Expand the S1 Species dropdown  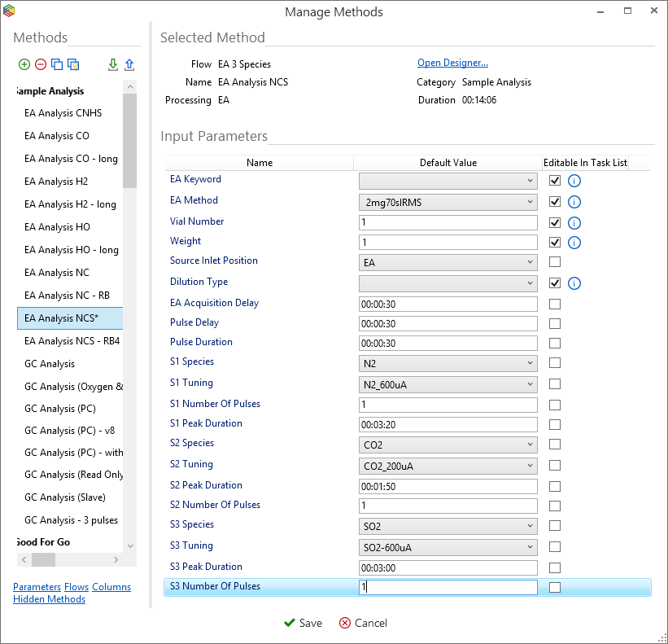tap(530, 363)
